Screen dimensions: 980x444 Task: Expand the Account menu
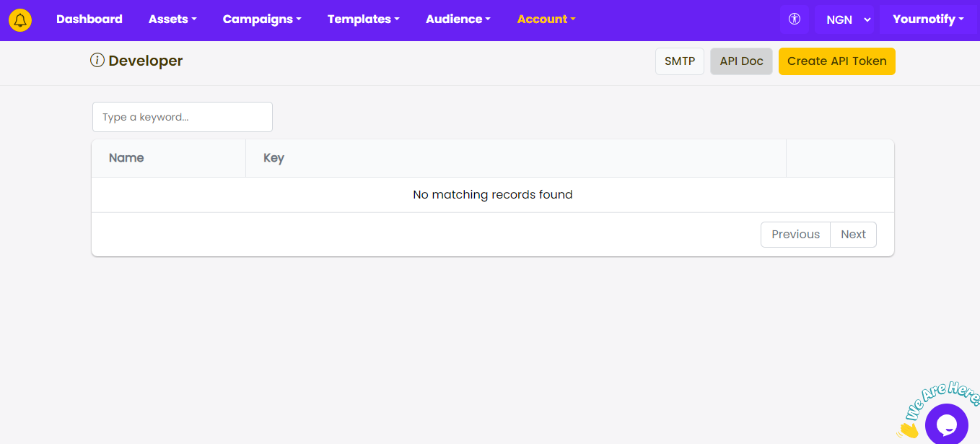[546, 19]
